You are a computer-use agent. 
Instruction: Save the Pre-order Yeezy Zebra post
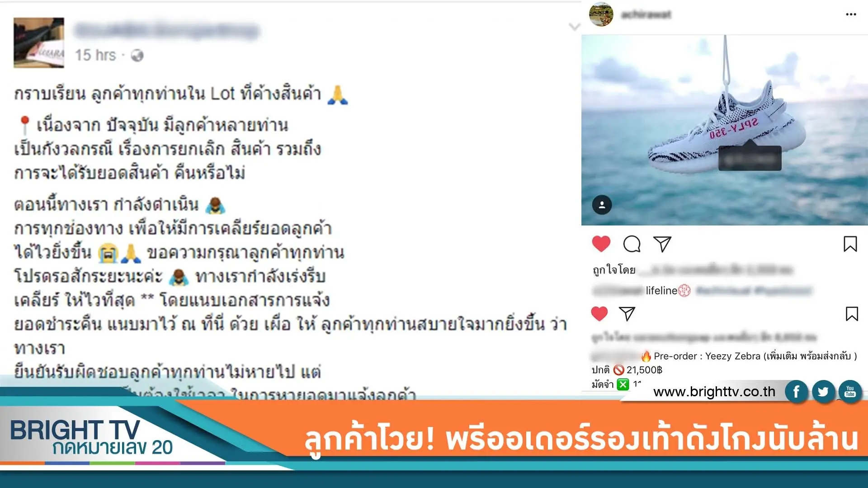[852, 314]
